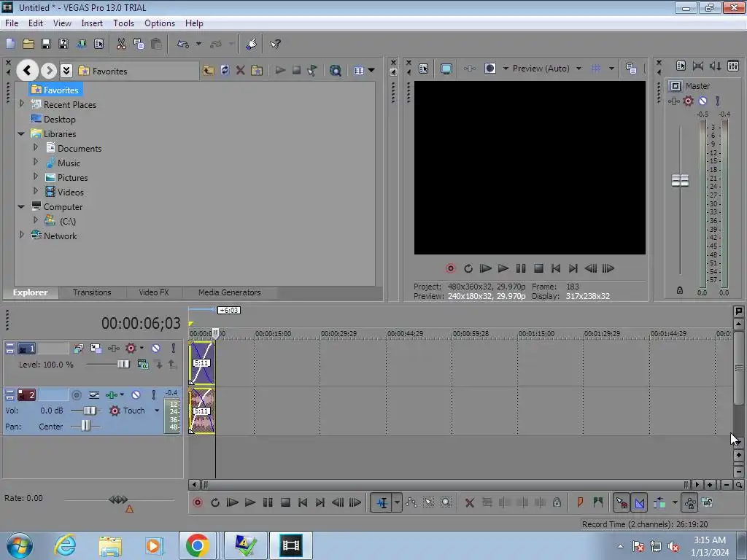Click the timeline Delete X icon
This screenshot has height=560, width=747.
(469, 502)
